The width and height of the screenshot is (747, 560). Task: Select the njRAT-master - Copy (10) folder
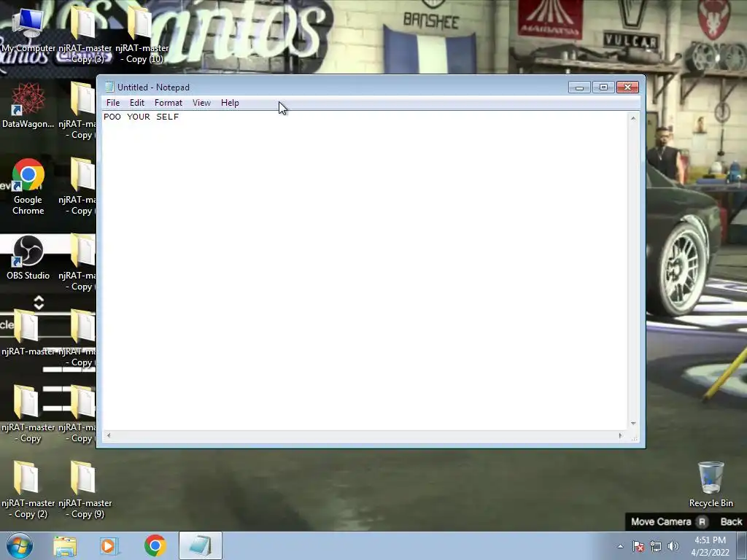pyautogui.click(x=142, y=34)
